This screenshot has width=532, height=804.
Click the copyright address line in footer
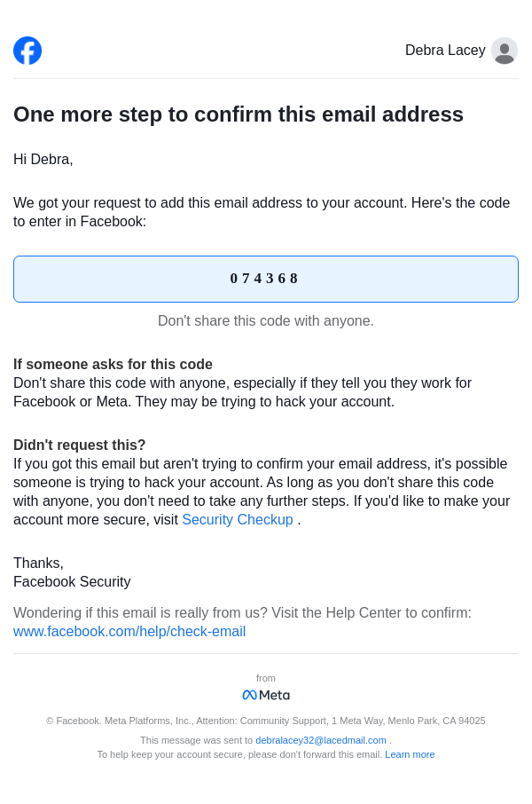(266, 721)
